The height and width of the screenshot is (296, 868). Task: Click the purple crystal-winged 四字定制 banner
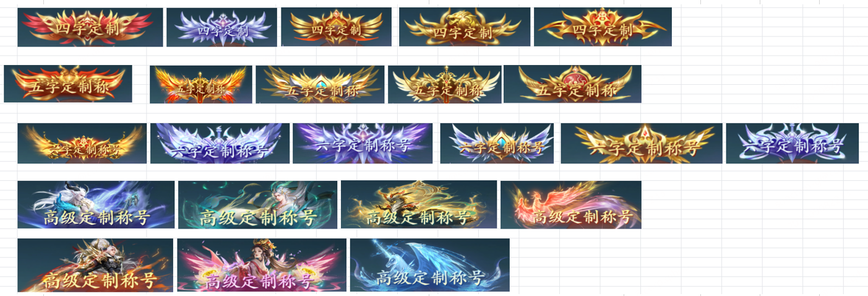pyautogui.click(x=221, y=27)
